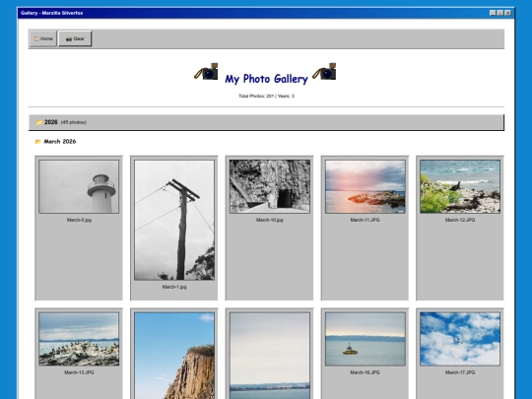Viewport: 532px width, 399px height.
Task: Click the camera icon right of title
Action: point(324,72)
